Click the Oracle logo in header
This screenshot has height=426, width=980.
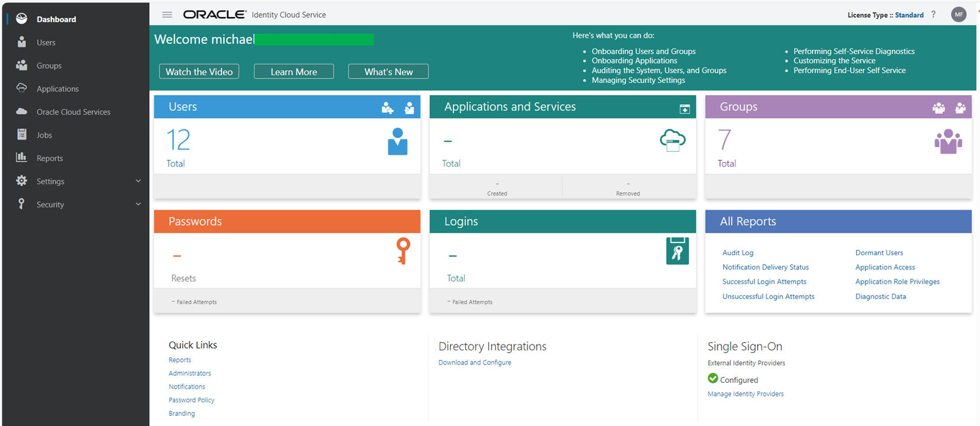215,14
